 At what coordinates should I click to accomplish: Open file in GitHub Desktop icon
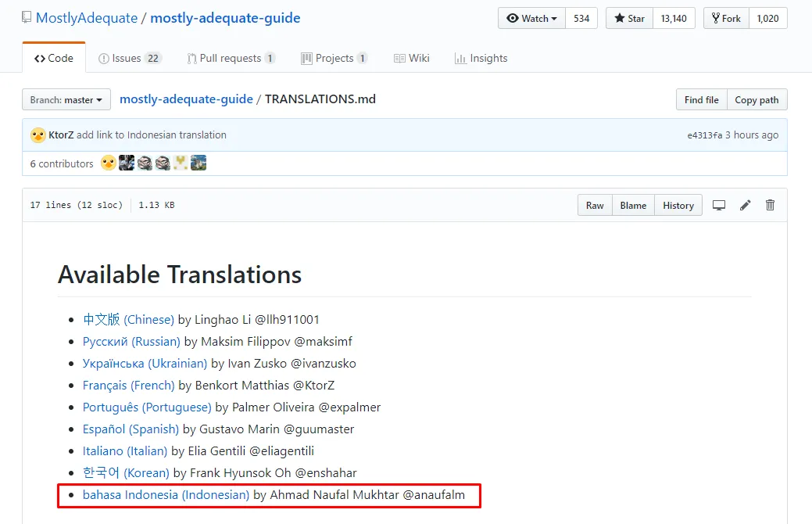719,205
